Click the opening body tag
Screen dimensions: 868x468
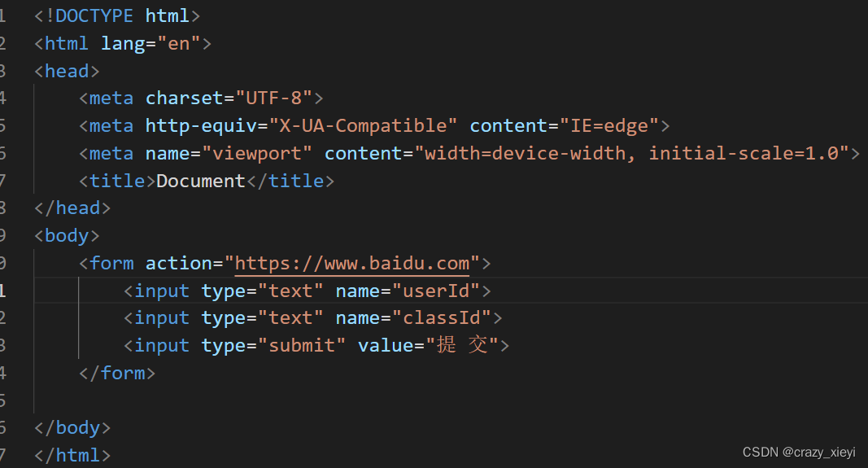(x=67, y=236)
